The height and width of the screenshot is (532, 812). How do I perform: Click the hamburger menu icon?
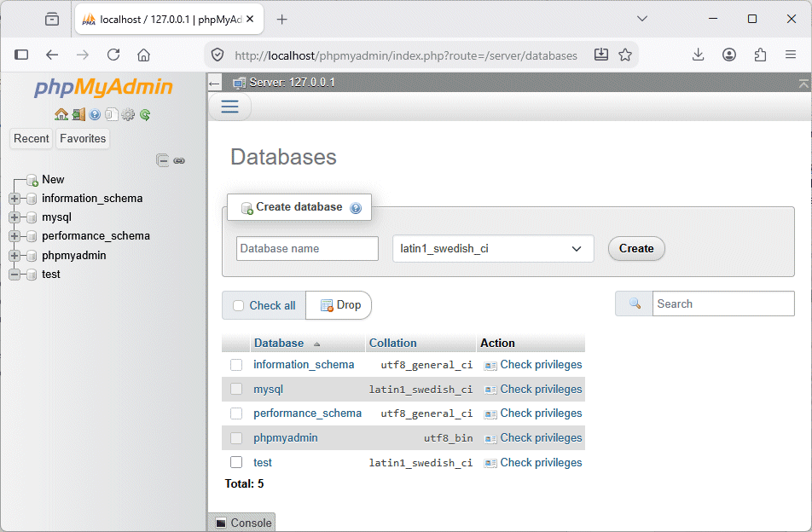(230, 107)
